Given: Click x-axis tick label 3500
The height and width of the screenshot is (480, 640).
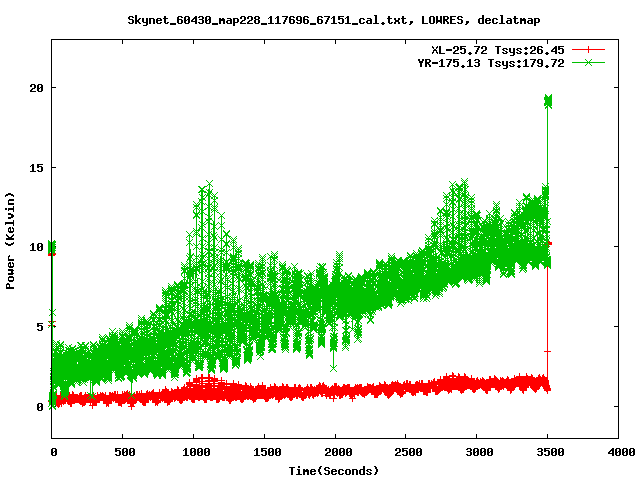Looking at the screenshot, I should (550, 452).
